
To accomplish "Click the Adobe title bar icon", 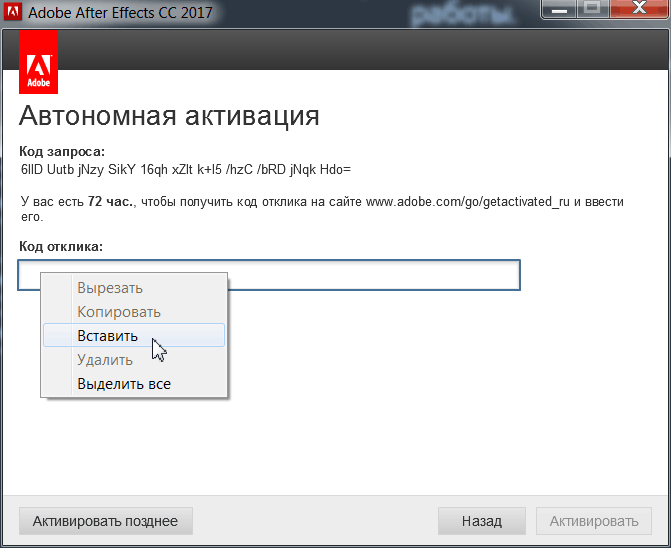I will pos(12,12).
